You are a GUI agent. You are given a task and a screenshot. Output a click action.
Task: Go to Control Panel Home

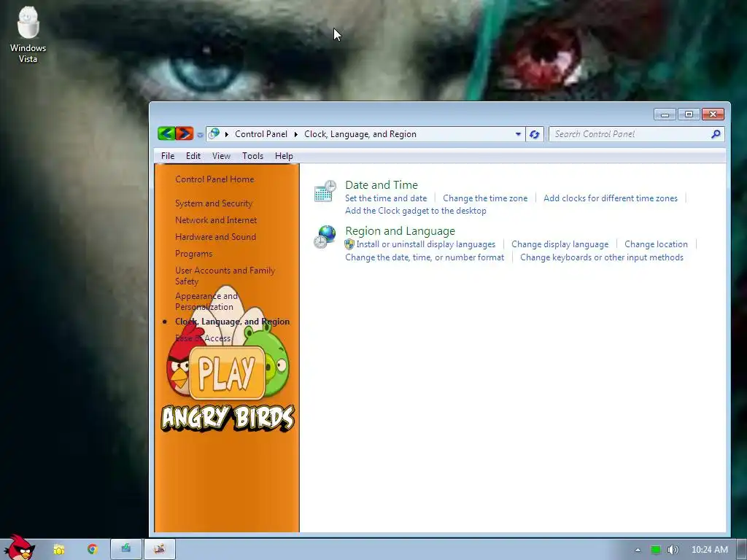tap(214, 179)
